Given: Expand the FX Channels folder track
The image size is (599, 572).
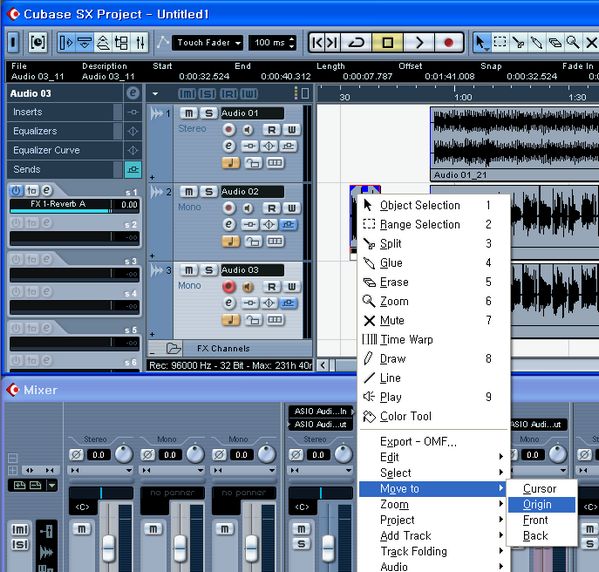Looking at the screenshot, I should [x=174, y=348].
